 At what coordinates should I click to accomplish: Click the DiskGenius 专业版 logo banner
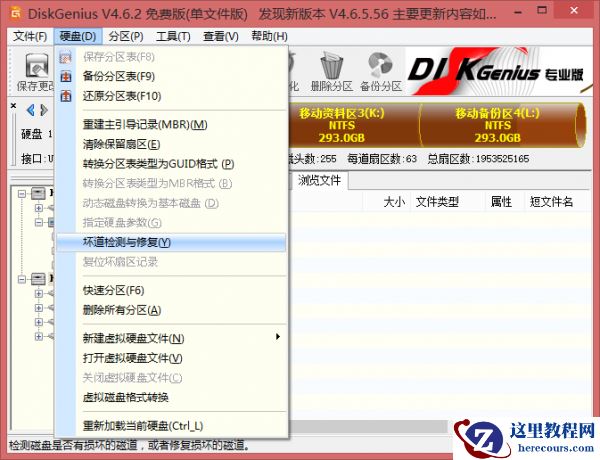tap(498, 71)
